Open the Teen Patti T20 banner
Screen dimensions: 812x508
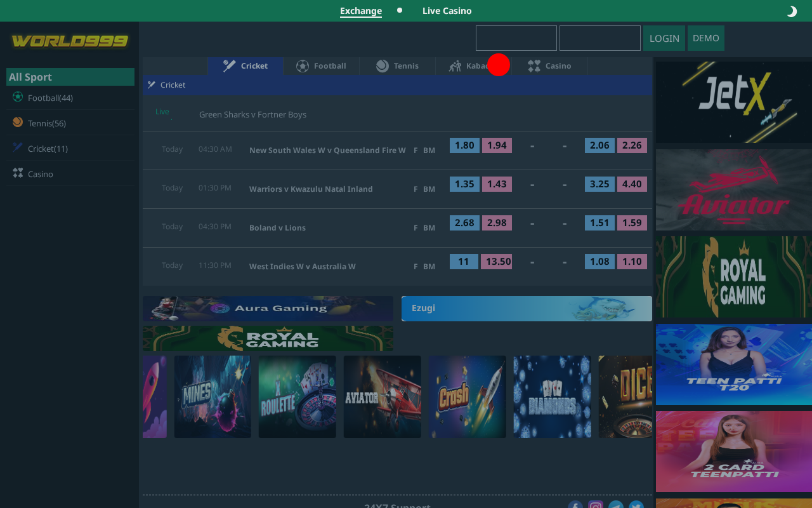[734, 364]
